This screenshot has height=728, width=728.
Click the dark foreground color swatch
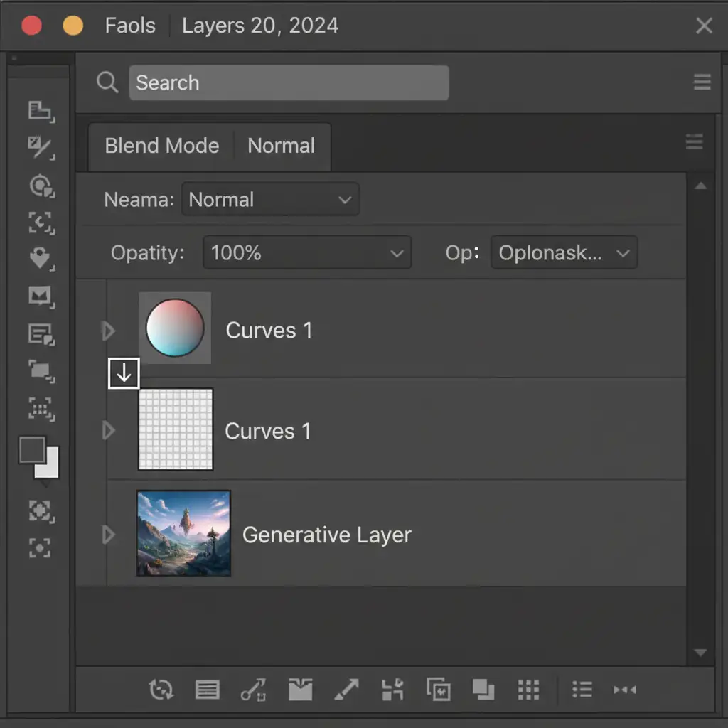(33, 450)
